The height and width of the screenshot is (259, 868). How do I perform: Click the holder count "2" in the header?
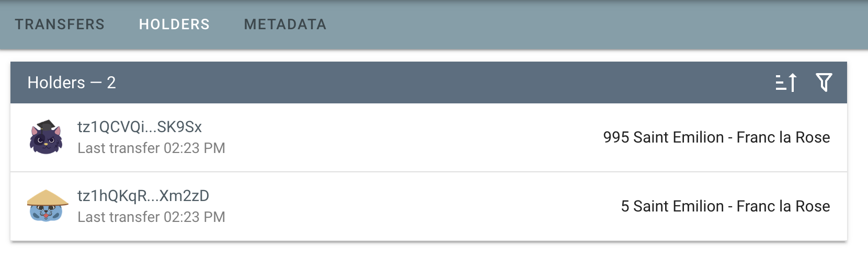click(111, 83)
